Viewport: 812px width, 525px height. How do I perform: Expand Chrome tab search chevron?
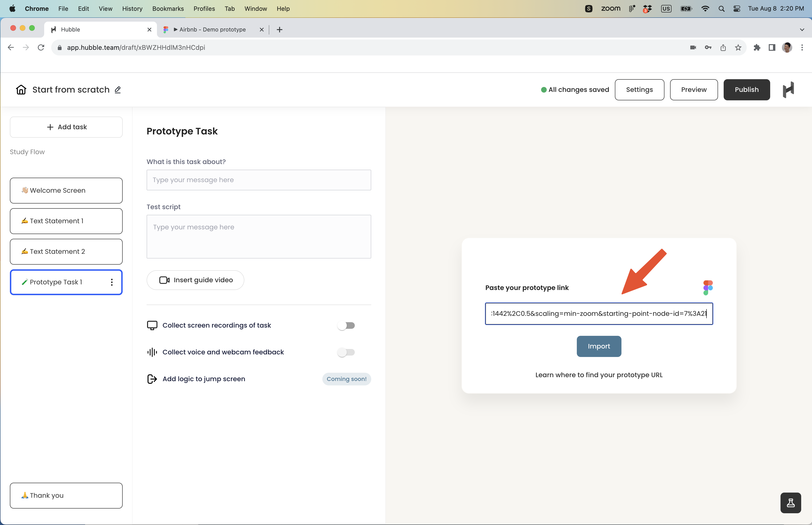coord(802,30)
